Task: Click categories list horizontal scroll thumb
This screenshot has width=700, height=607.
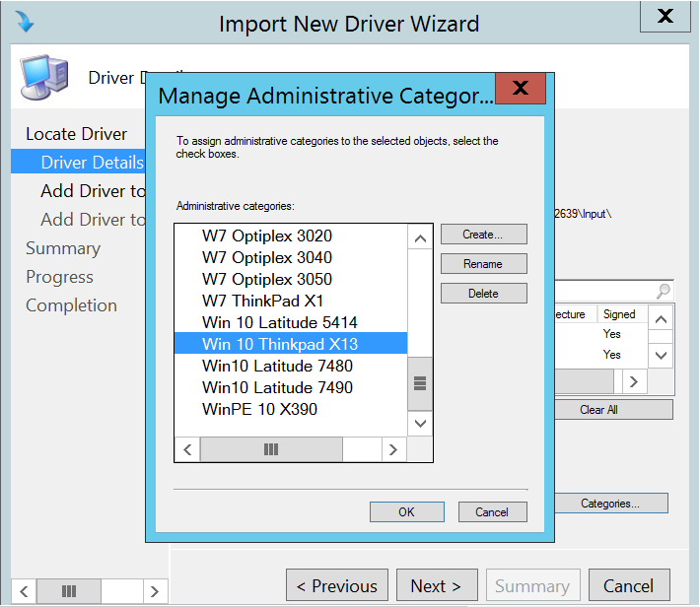Action: pos(271,449)
